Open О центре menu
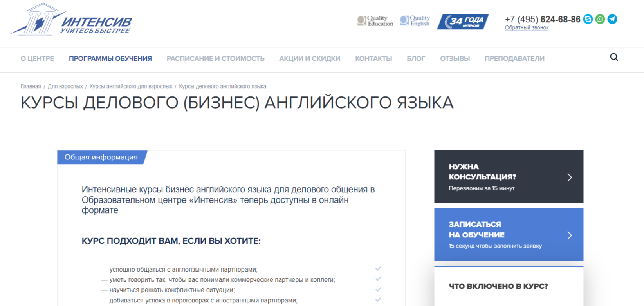This screenshot has height=306, width=644. tap(37, 58)
